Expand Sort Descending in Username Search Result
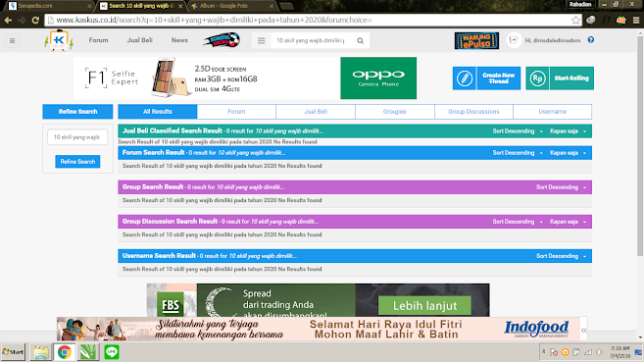This screenshot has height=362, width=644. (x=561, y=256)
